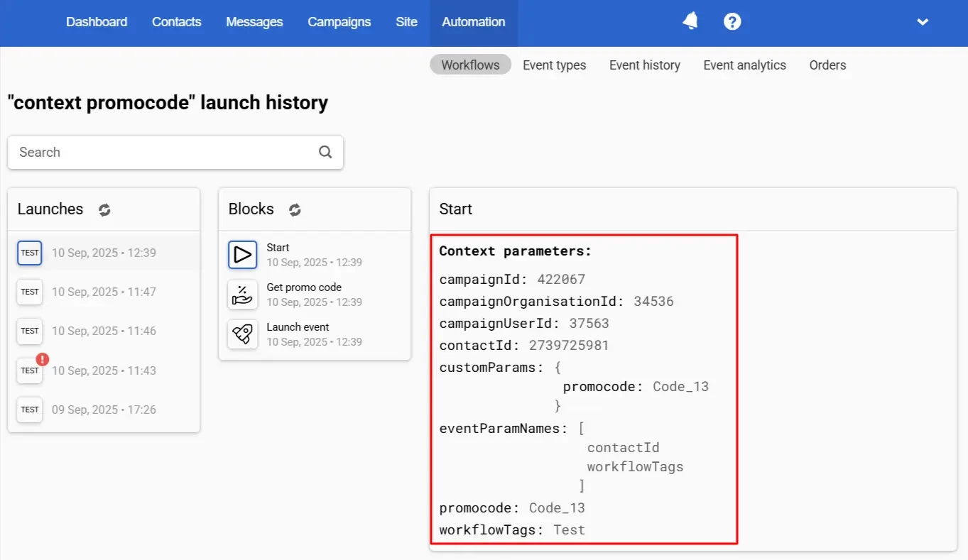
Task: Click the Search input field
Action: [163, 152]
